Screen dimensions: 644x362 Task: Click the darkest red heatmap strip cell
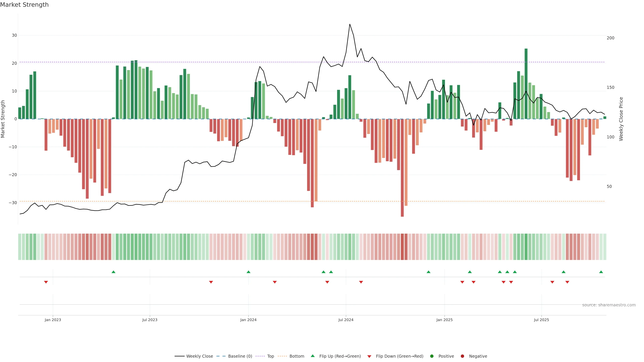tap(402, 247)
